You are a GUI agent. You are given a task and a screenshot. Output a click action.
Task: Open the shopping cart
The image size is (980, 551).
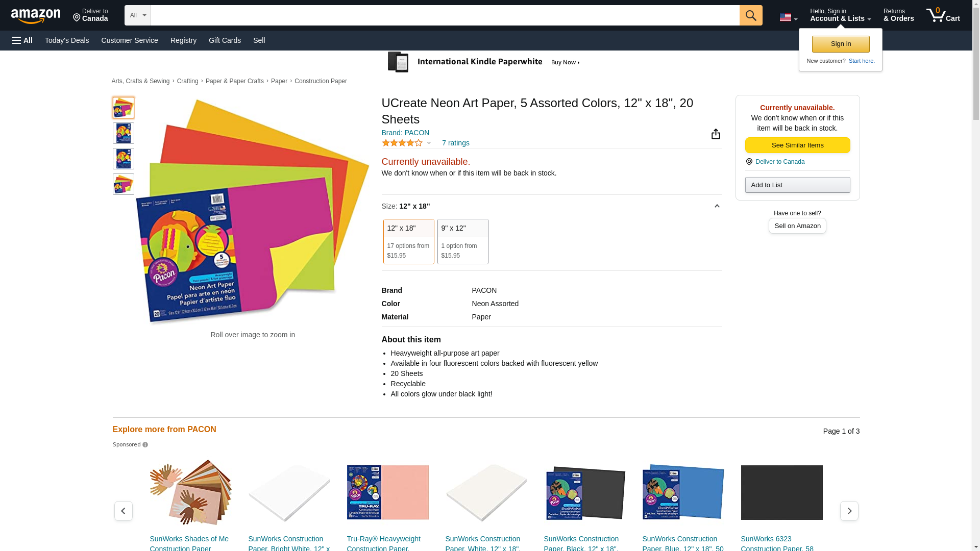click(943, 15)
